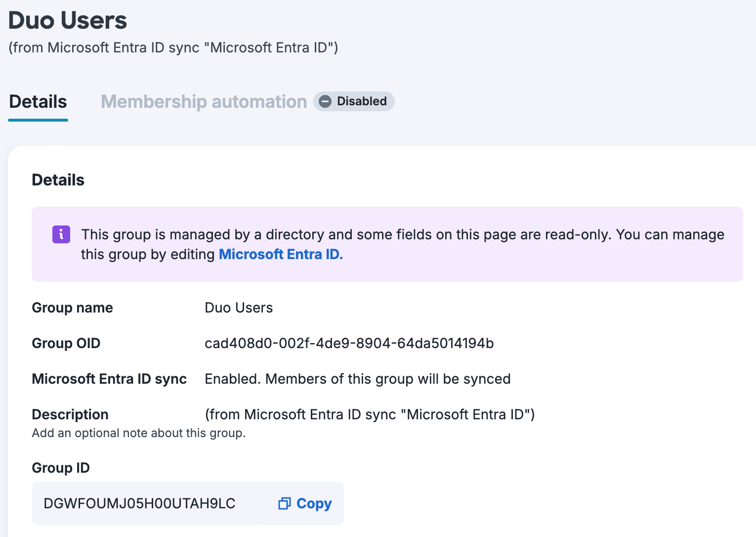Click the Disabled status badge
This screenshot has height=537, width=756.
(354, 101)
